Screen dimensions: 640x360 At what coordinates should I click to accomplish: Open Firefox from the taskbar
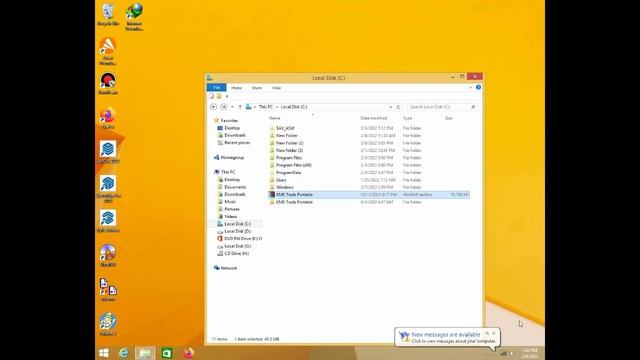[189, 353]
